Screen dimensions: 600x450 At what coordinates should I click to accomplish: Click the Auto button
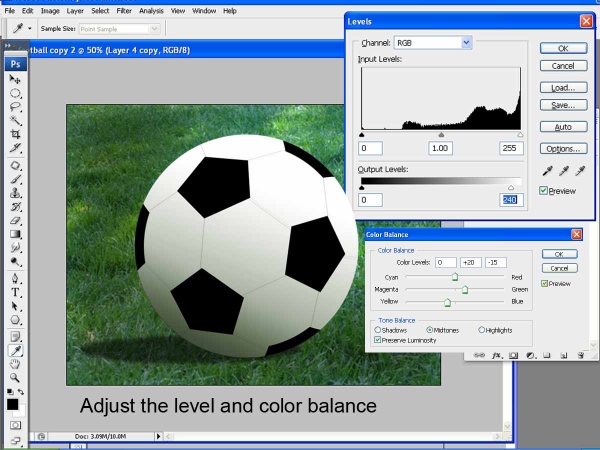click(563, 127)
